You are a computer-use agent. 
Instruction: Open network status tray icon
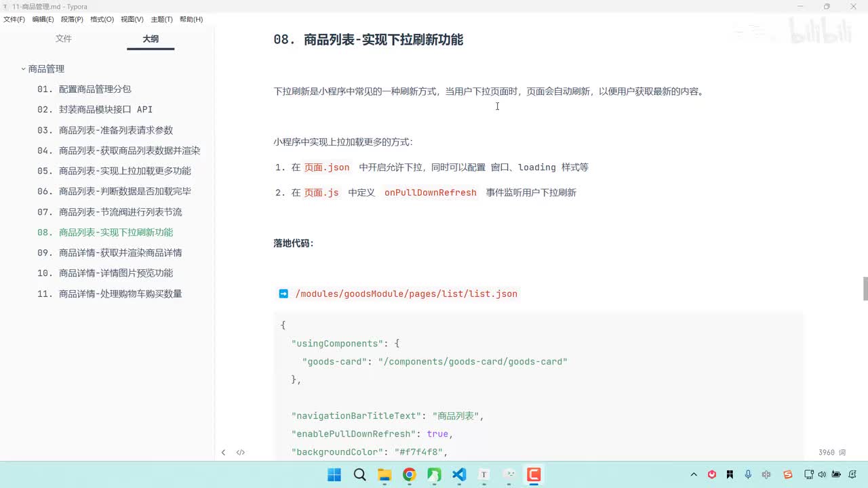(x=808, y=474)
